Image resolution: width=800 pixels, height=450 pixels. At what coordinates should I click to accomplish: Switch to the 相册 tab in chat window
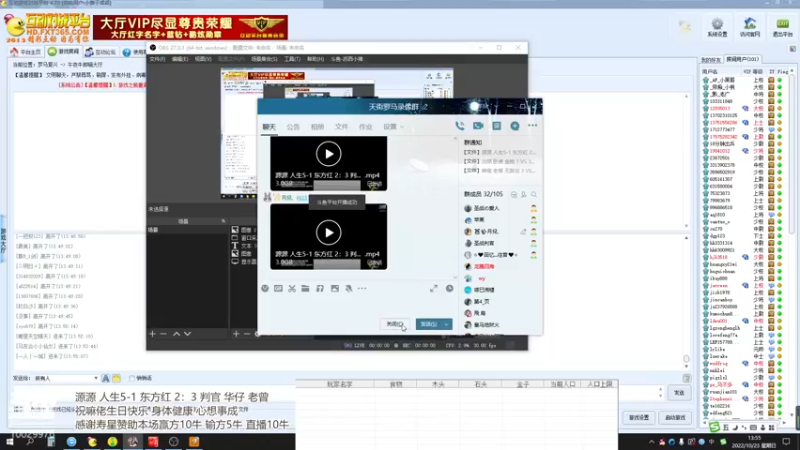click(x=317, y=127)
